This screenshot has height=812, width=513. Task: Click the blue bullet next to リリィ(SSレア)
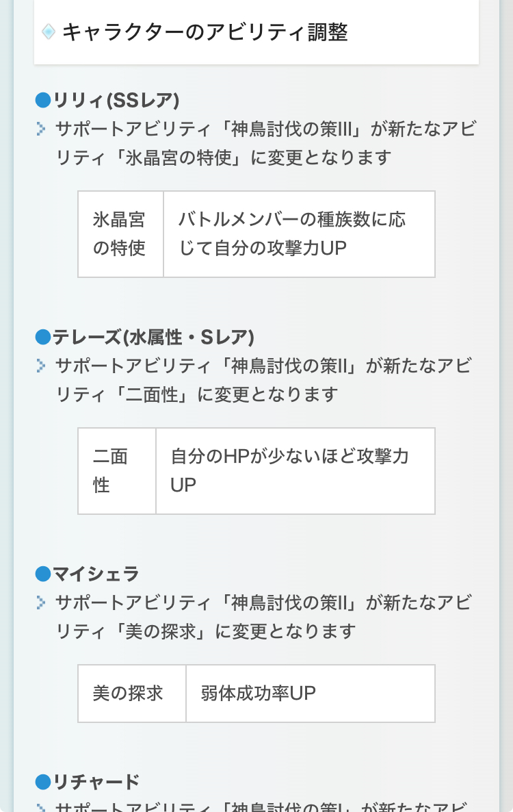click(x=43, y=101)
